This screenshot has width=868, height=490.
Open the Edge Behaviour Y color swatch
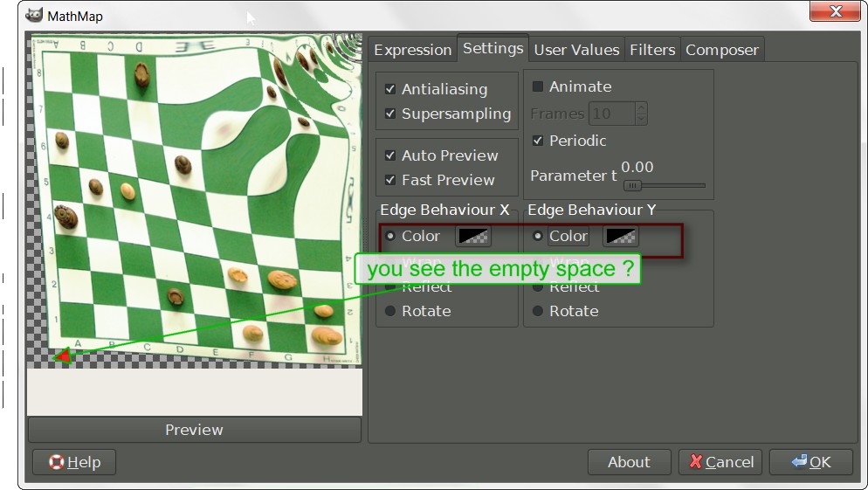point(621,237)
